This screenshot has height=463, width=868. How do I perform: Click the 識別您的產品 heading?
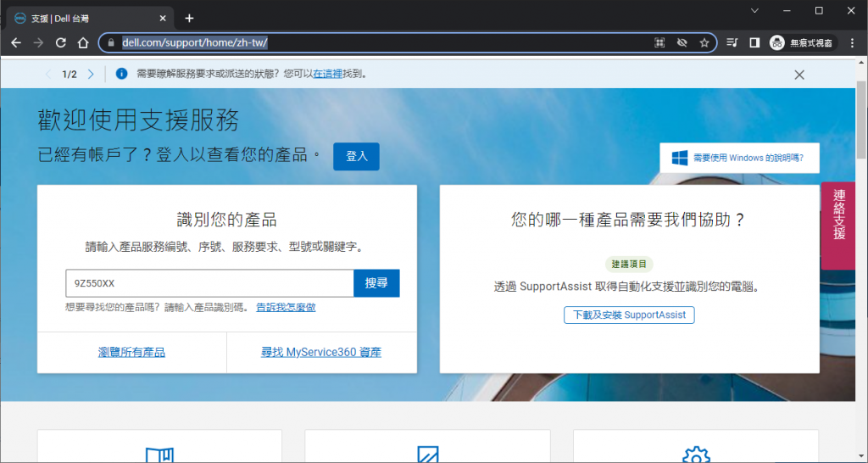[227, 220]
